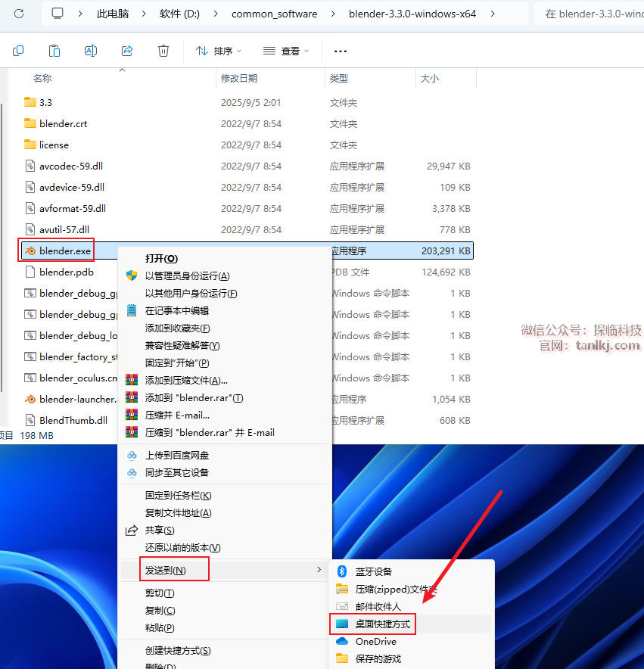Click the blender-launcher Blender logo icon
The width and height of the screenshot is (644, 669).
click(x=30, y=399)
